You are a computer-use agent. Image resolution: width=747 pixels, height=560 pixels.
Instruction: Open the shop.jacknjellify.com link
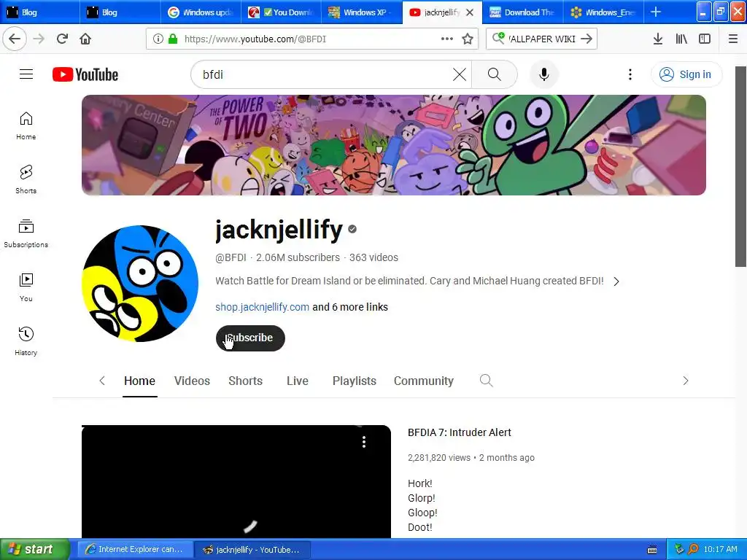coord(262,307)
